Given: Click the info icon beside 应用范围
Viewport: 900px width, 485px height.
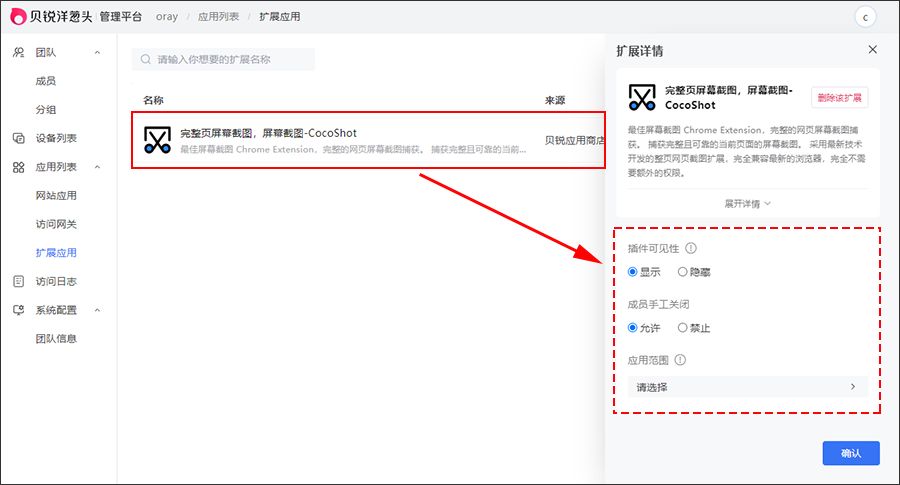Looking at the screenshot, I should coord(680,360).
